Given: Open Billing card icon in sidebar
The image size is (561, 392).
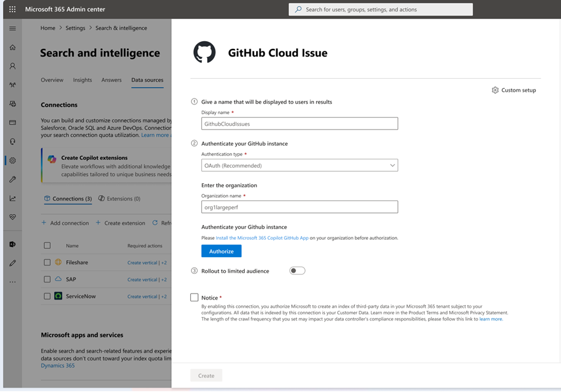Looking at the screenshot, I should coord(13,123).
